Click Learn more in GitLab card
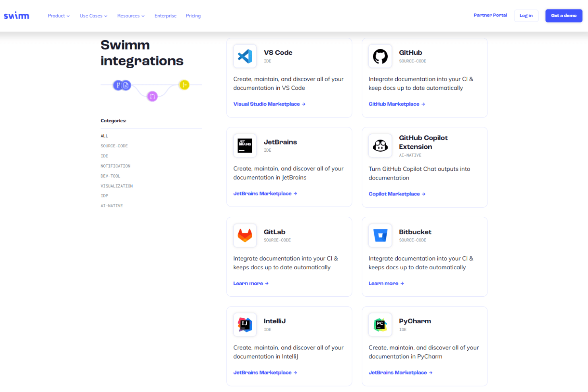 pyautogui.click(x=251, y=283)
